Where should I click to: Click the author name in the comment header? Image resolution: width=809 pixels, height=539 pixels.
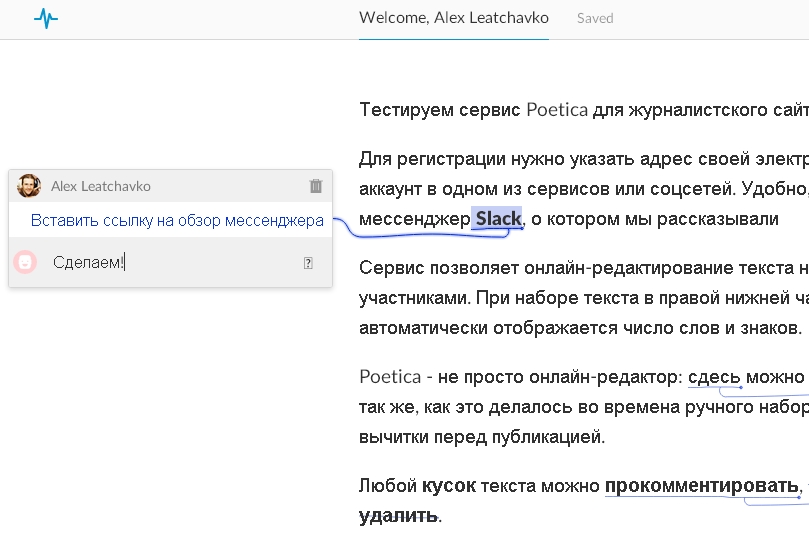[101, 186]
